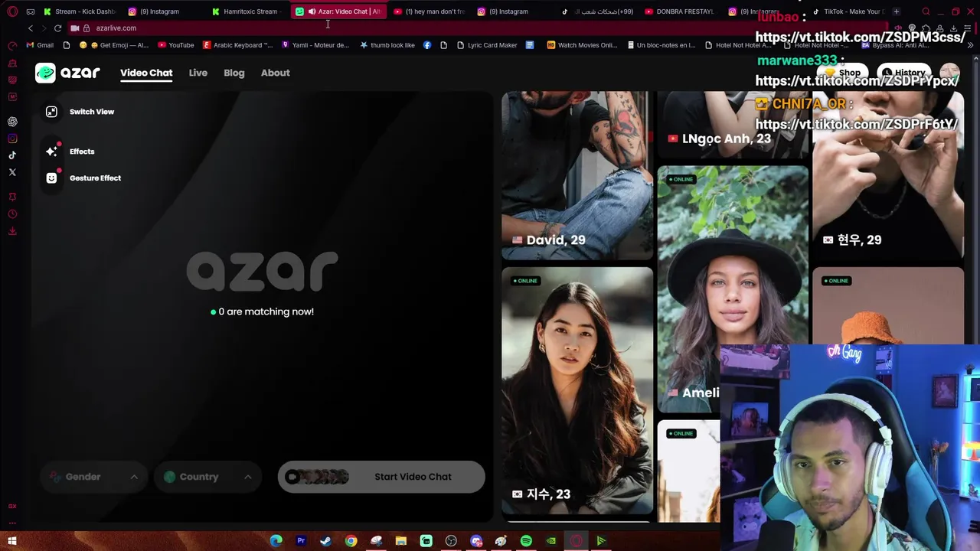Open 현우, 29 profile card

(888, 176)
